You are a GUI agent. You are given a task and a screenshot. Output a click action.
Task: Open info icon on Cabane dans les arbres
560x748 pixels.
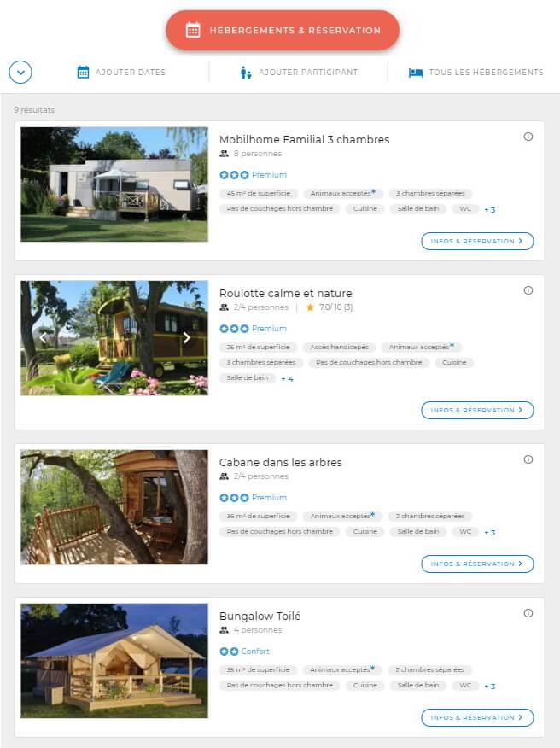tap(528, 459)
